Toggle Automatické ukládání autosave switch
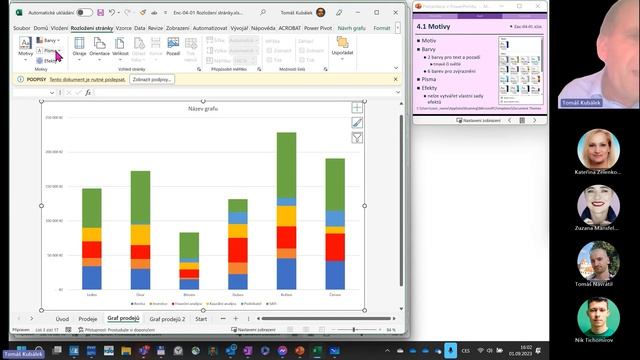The width and height of the screenshot is (640, 360). click(x=84, y=13)
